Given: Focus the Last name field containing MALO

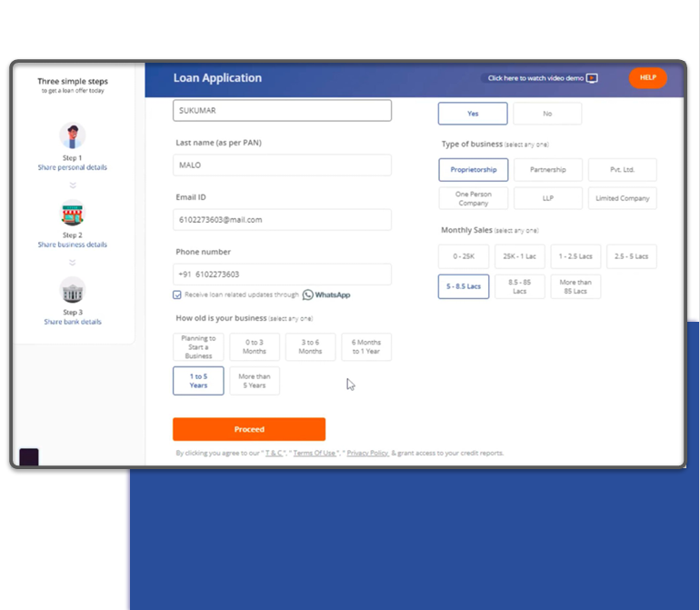Looking at the screenshot, I should point(282,165).
